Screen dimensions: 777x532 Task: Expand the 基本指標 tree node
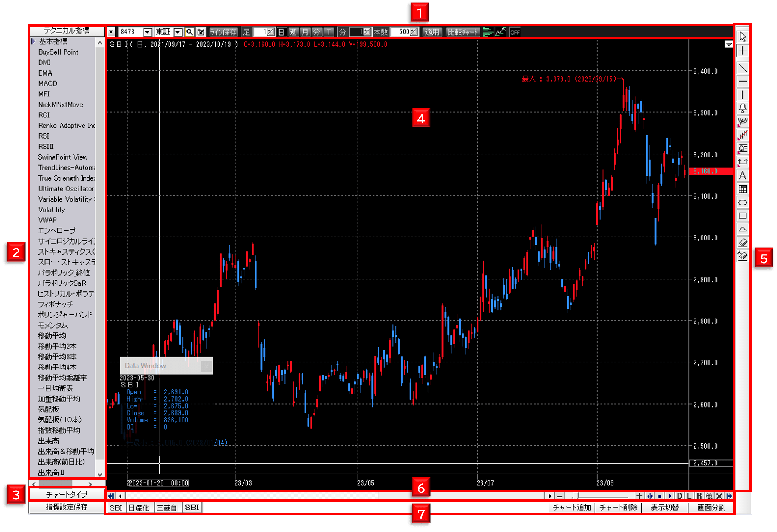click(x=33, y=41)
